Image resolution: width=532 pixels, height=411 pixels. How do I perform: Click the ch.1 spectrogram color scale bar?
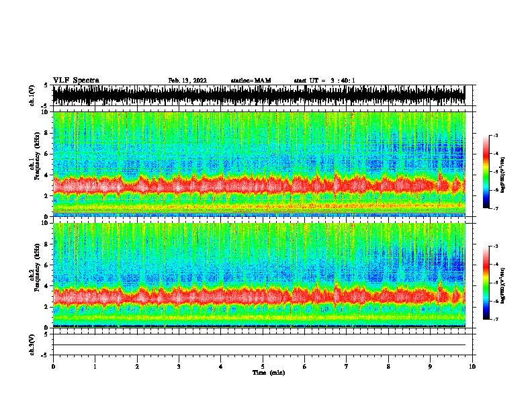pos(486,172)
